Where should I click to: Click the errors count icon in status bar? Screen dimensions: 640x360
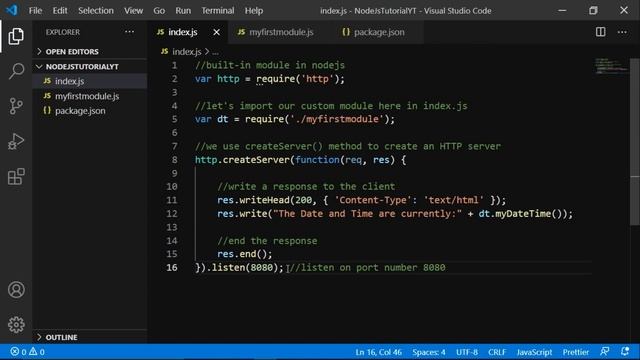coord(15,351)
